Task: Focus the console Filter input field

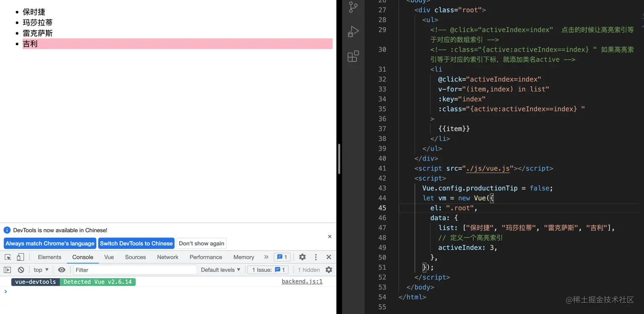Action: 135,270
